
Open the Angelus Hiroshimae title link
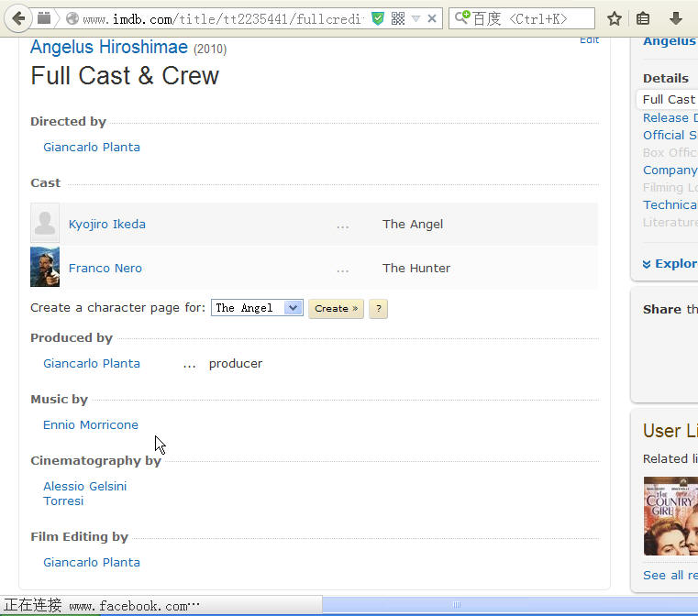[109, 47]
